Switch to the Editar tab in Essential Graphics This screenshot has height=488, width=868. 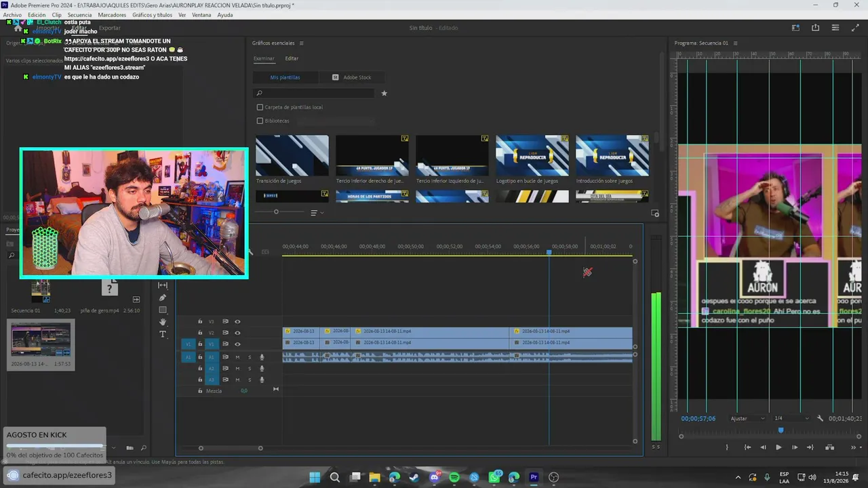tap(292, 59)
